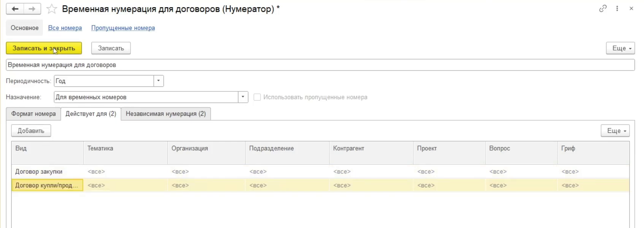This screenshot has width=644, height=228.
Task: Expand the Периодичность dropdown arrow
Action: (x=158, y=81)
